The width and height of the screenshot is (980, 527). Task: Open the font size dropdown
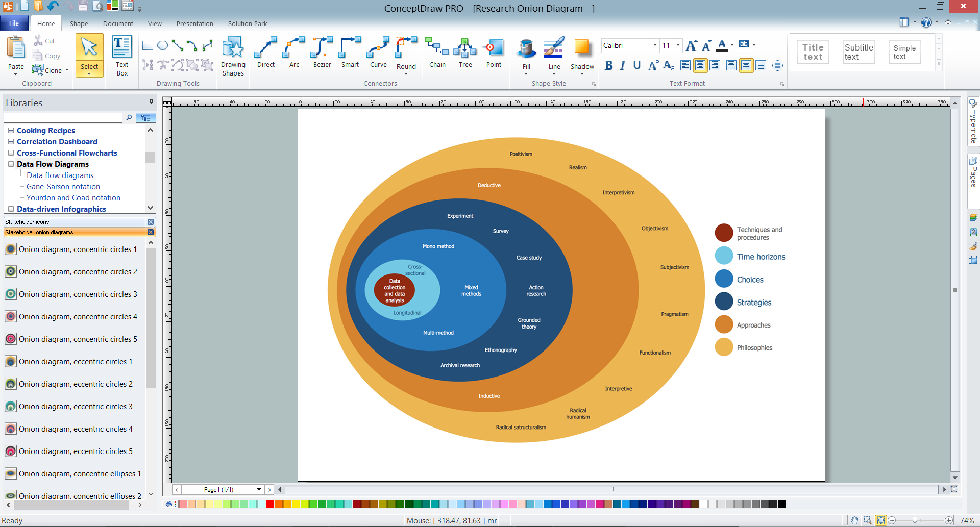pyautogui.click(x=678, y=45)
